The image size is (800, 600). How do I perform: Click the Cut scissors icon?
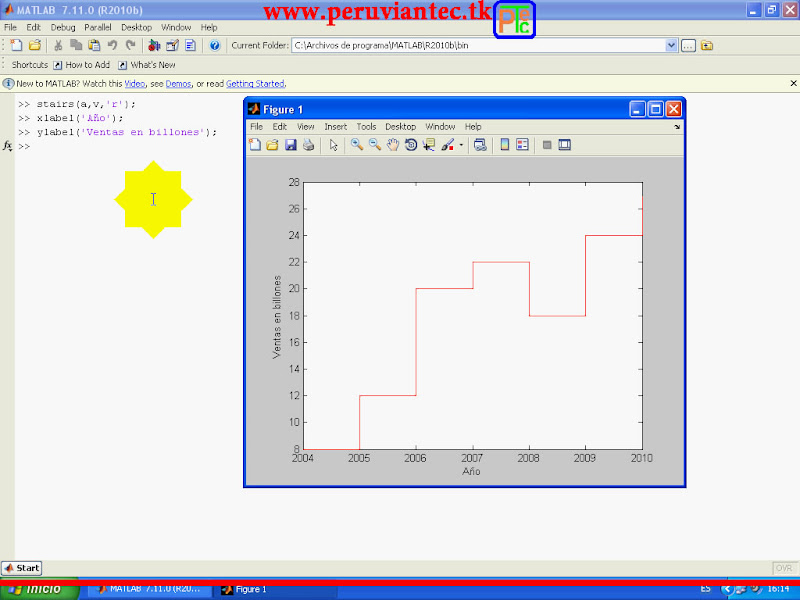click(58, 45)
